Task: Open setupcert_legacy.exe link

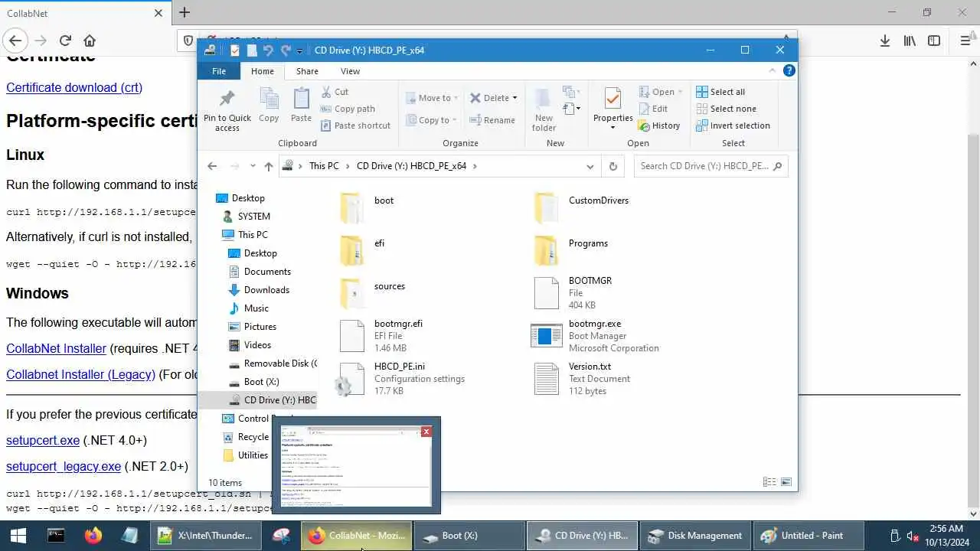Action: coord(64,466)
